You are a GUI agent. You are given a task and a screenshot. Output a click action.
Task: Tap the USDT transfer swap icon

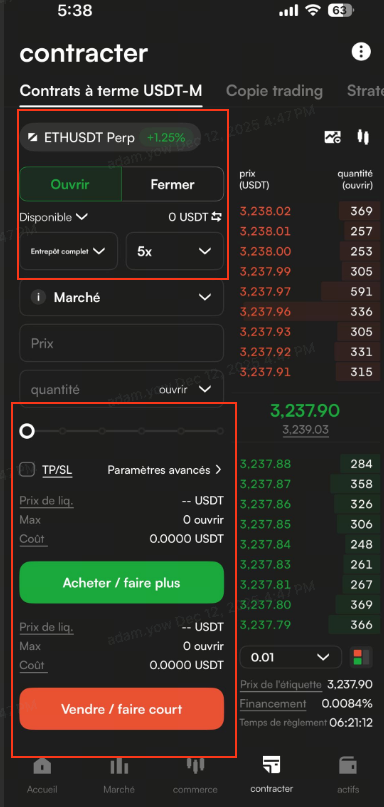click(217, 217)
